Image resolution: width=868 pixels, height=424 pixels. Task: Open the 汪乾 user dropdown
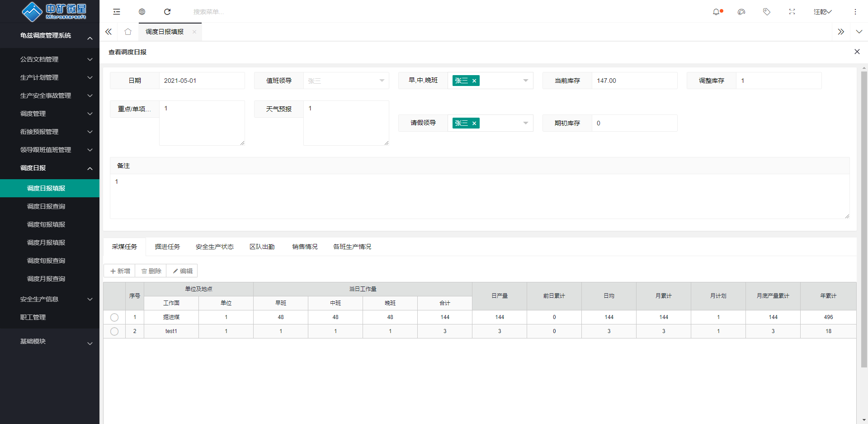[823, 12]
